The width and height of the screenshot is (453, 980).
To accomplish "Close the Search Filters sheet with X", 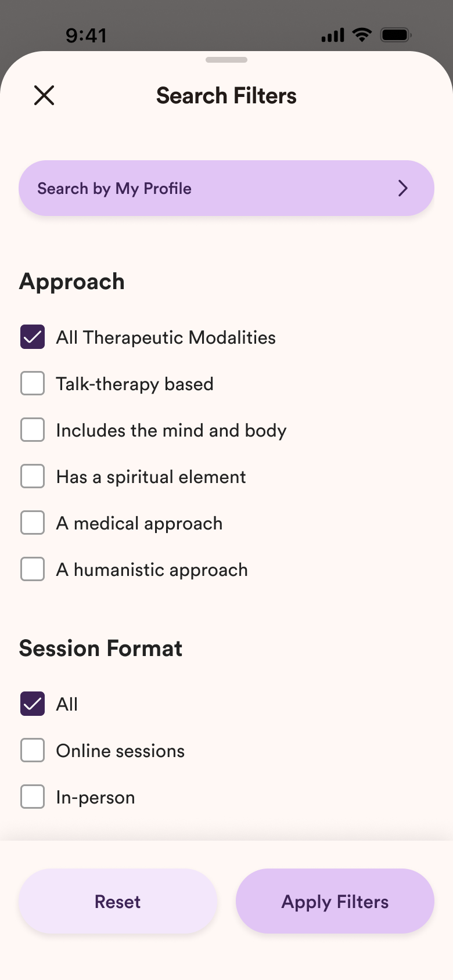I will tap(44, 95).
